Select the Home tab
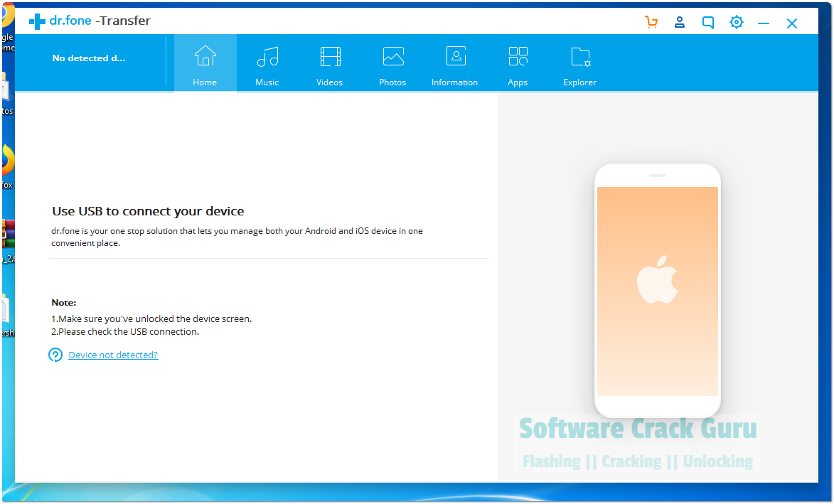834x504 pixels. pyautogui.click(x=205, y=64)
